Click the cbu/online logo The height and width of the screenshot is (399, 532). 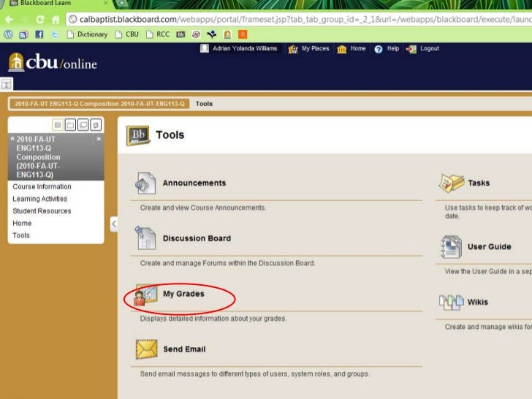click(53, 62)
